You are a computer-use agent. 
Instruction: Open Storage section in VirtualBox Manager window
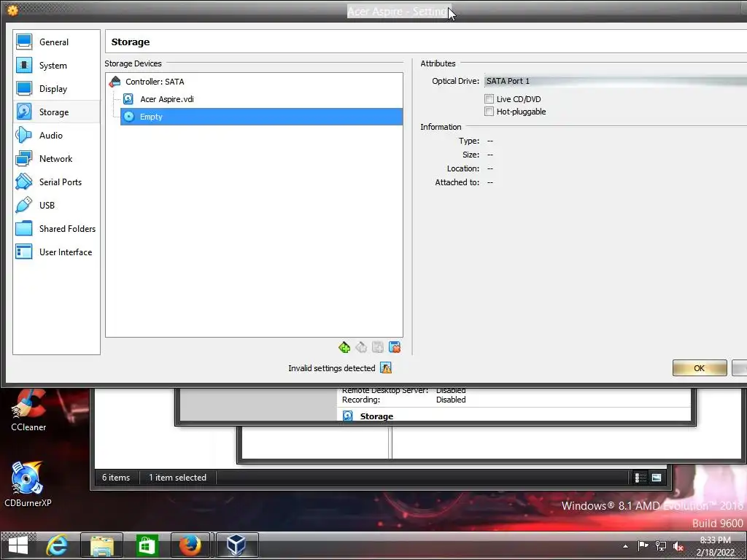click(376, 416)
